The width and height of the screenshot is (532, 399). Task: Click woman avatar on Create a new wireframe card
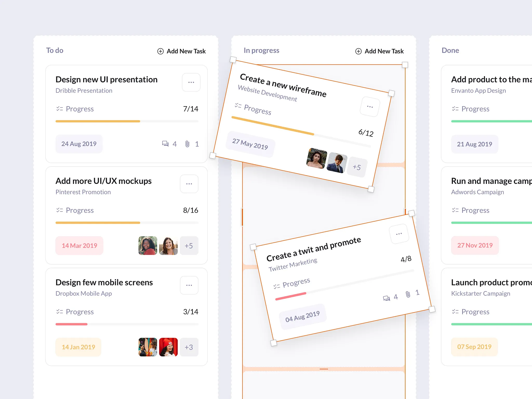click(x=317, y=158)
